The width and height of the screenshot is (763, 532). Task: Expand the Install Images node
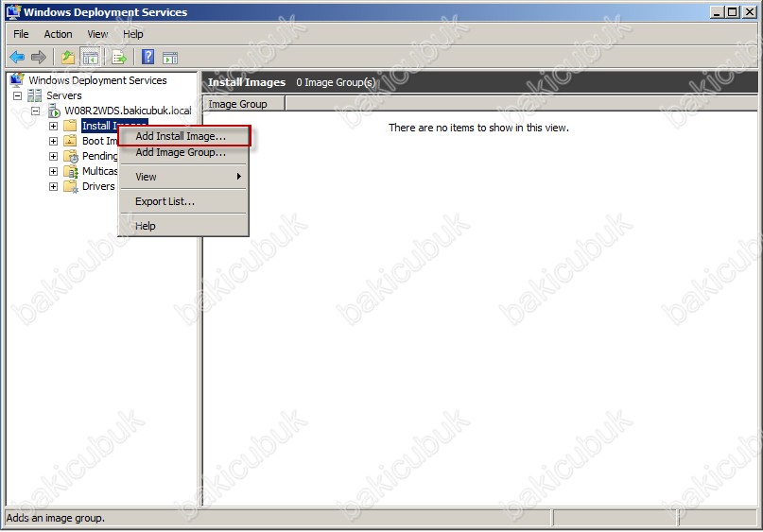pos(54,126)
